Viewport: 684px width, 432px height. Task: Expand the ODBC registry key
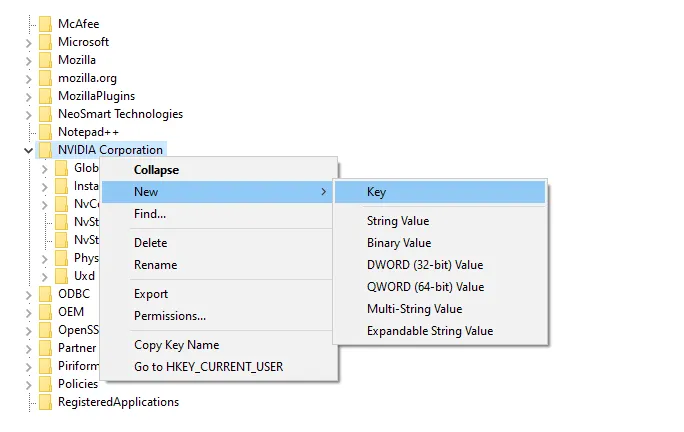[28, 295]
